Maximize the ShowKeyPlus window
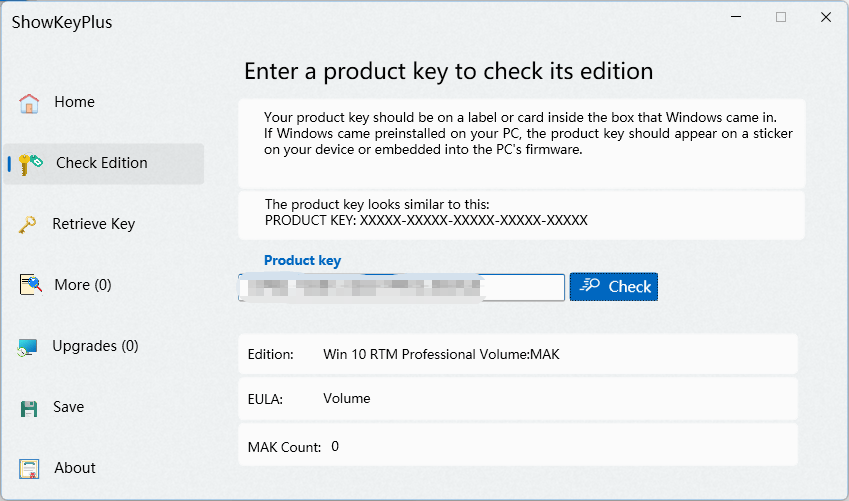This screenshot has height=501, width=849. pos(781,17)
